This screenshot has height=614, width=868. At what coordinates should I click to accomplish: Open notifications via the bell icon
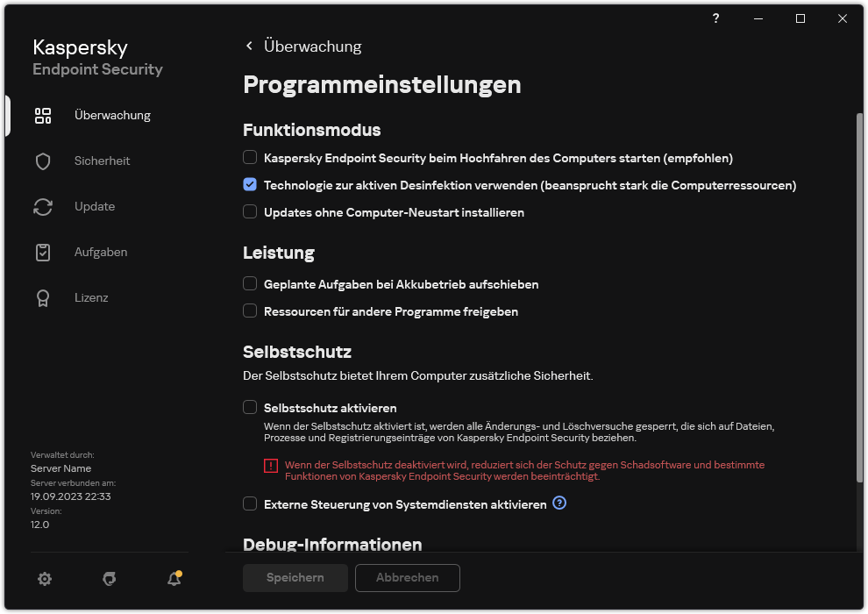(174, 580)
